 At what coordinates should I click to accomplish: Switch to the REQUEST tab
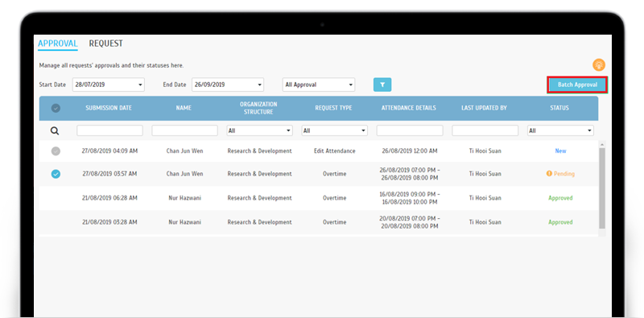click(106, 43)
